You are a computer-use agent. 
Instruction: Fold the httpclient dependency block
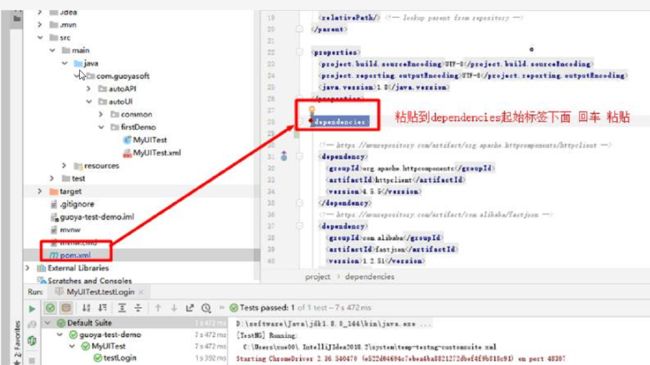(x=299, y=156)
